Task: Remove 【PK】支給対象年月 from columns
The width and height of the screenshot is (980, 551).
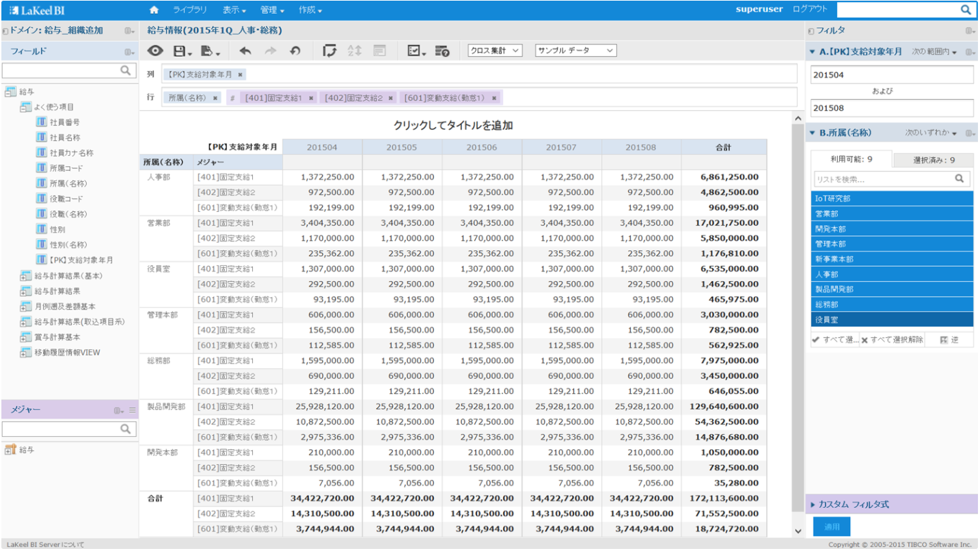Action: [x=240, y=74]
